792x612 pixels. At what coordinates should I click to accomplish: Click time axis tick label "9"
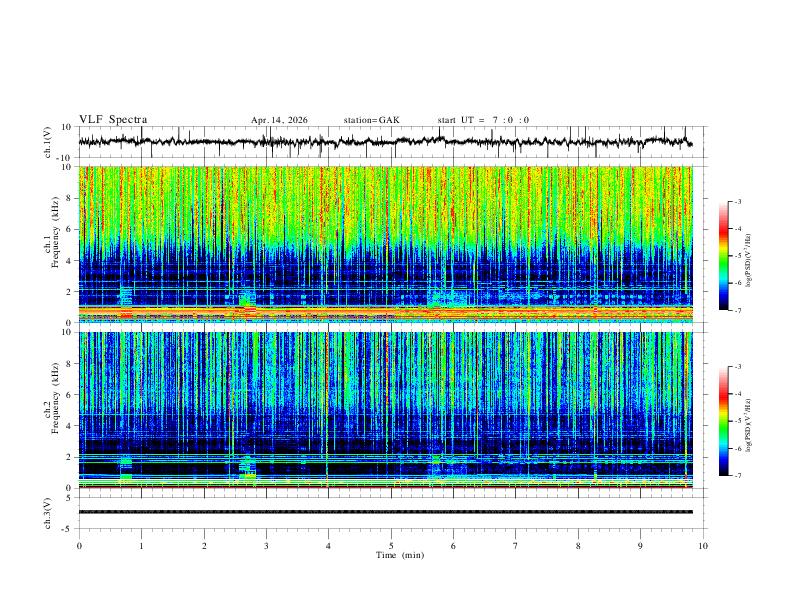point(640,546)
